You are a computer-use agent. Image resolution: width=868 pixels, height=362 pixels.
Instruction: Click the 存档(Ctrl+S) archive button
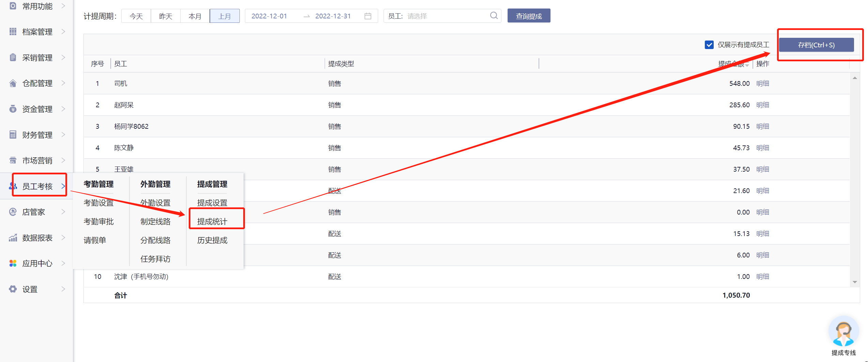(x=816, y=45)
